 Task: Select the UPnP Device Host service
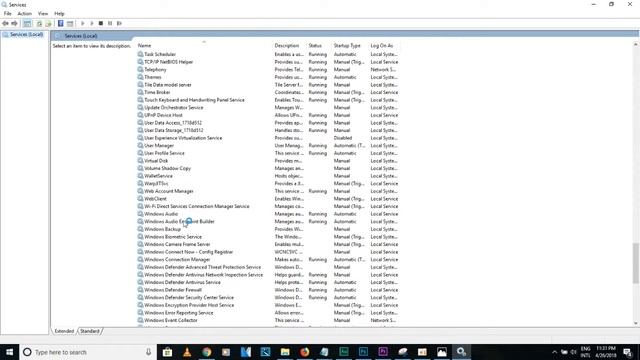pos(163,115)
